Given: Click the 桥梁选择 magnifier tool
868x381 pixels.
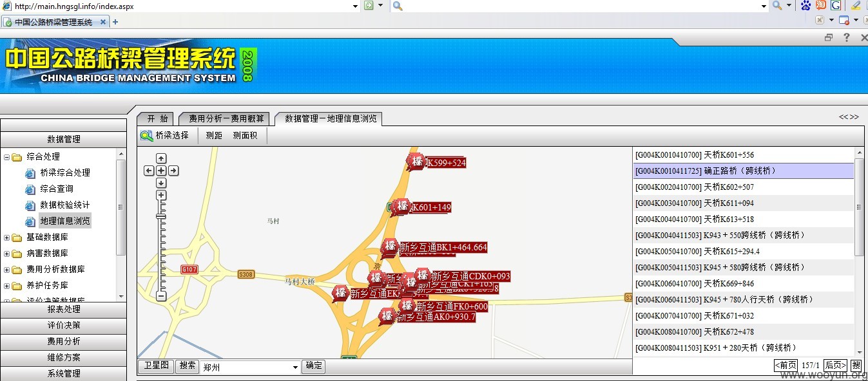Looking at the screenshot, I should pos(164,135).
